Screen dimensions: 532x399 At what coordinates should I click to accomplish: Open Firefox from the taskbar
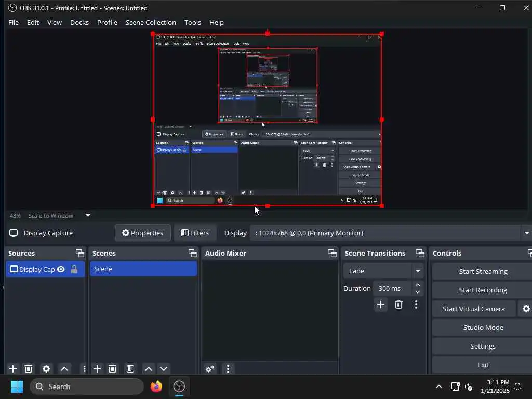(x=156, y=387)
